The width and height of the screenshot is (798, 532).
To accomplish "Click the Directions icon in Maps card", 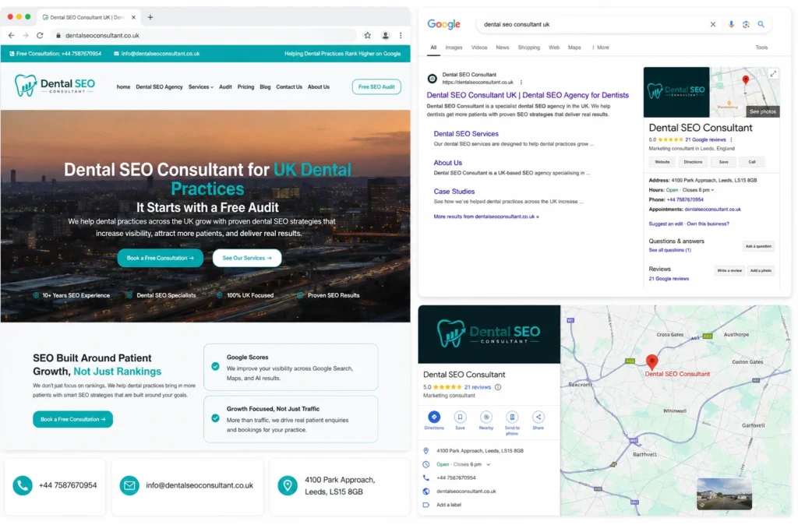I will click(433, 417).
